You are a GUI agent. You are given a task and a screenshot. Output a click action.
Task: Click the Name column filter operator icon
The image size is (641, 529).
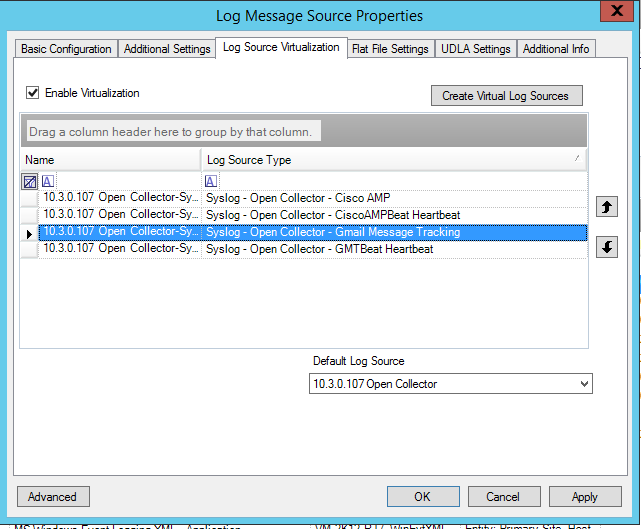click(x=48, y=181)
